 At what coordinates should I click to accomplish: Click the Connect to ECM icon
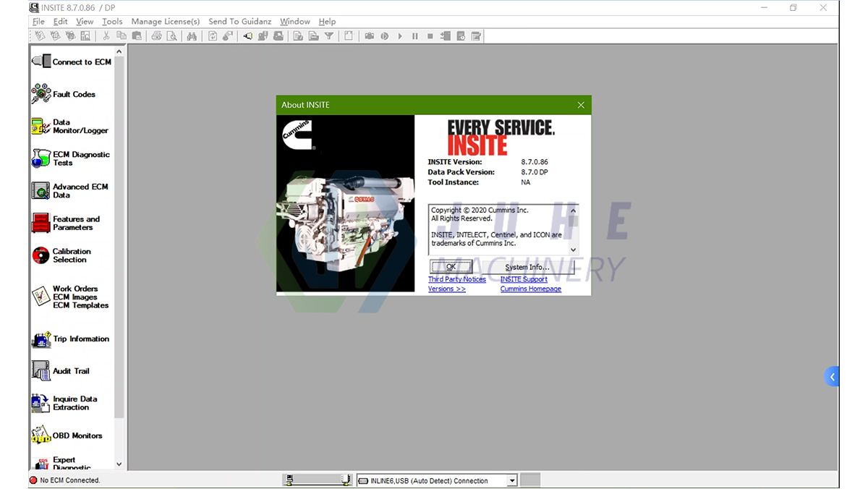click(x=41, y=61)
